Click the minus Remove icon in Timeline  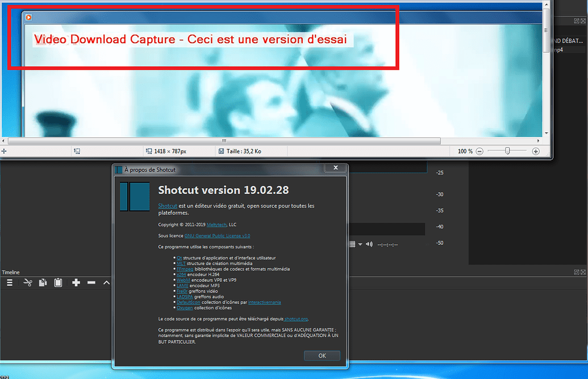pyautogui.click(x=91, y=282)
